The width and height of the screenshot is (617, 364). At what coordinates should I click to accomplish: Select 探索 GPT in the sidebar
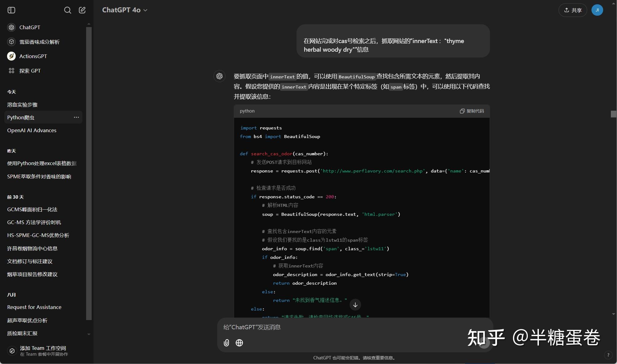pos(30,71)
